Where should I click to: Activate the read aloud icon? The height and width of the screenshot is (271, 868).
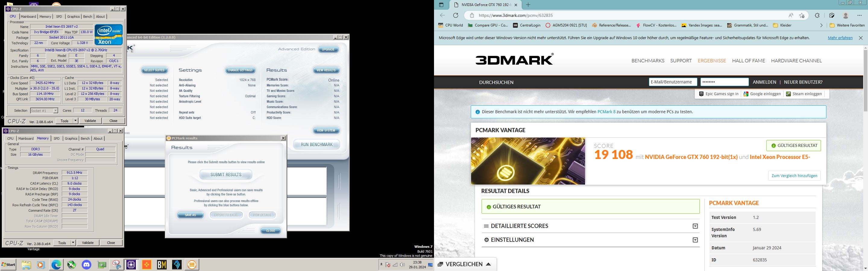coord(791,15)
